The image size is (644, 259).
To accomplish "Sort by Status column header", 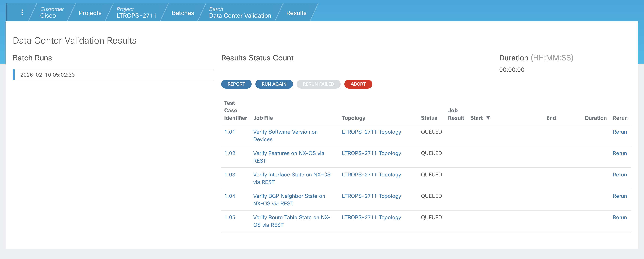I will click(x=429, y=118).
